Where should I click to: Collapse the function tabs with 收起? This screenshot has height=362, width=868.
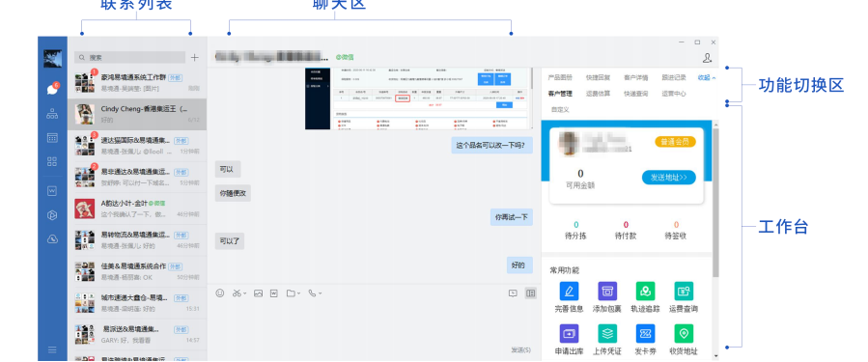point(707,78)
